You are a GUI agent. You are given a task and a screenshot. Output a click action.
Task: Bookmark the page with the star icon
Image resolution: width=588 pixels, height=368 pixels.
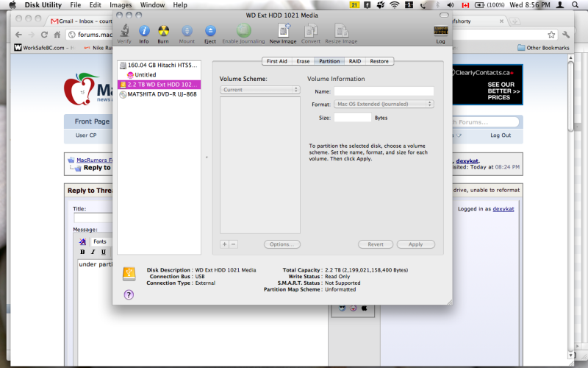551,35
